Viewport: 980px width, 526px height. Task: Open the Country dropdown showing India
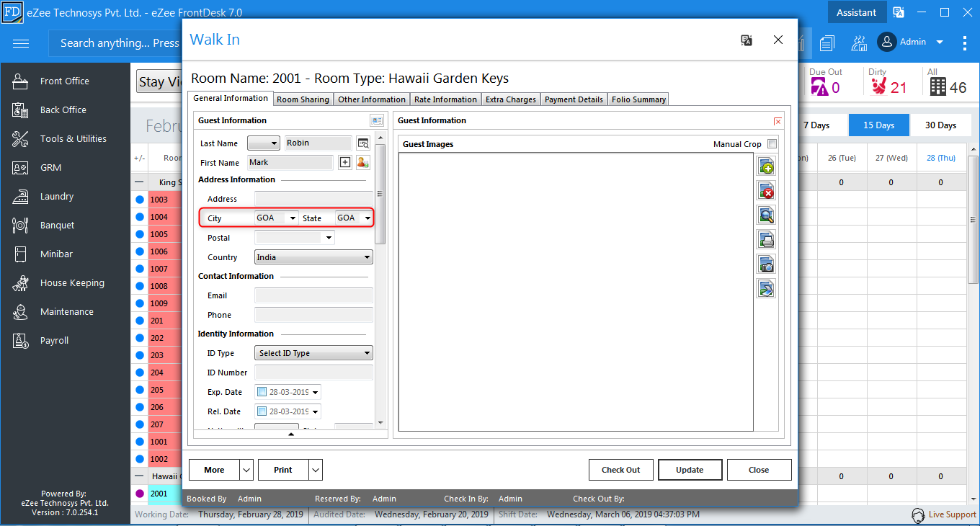pyautogui.click(x=313, y=257)
